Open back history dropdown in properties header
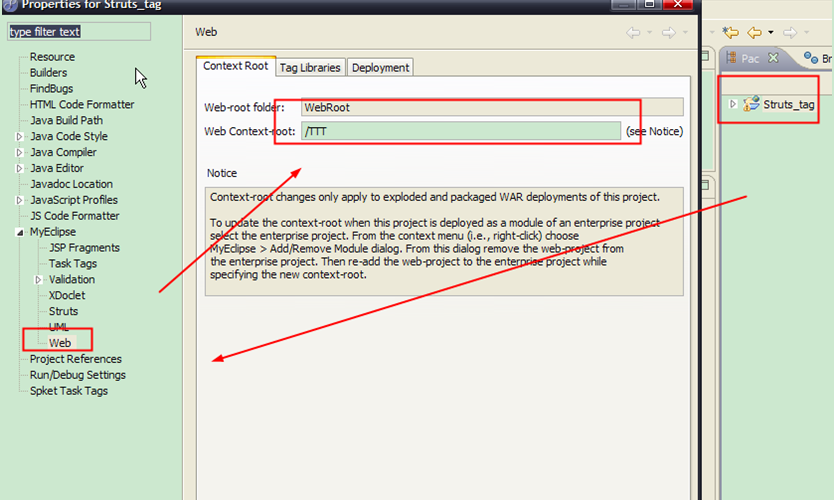Screen dimensions: 834x500 649,32
